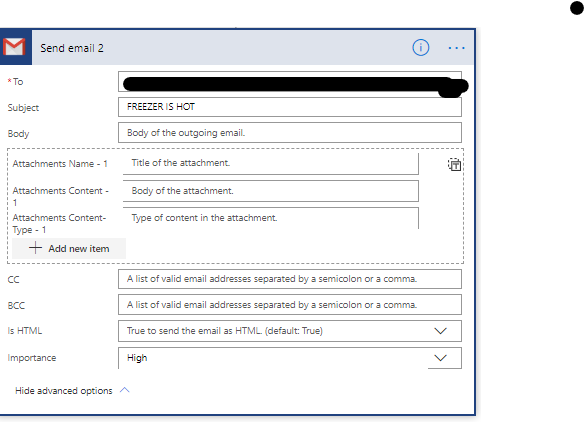Expand the Importance dropdown arrow
Screen dimensions: 585x422
point(441,358)
